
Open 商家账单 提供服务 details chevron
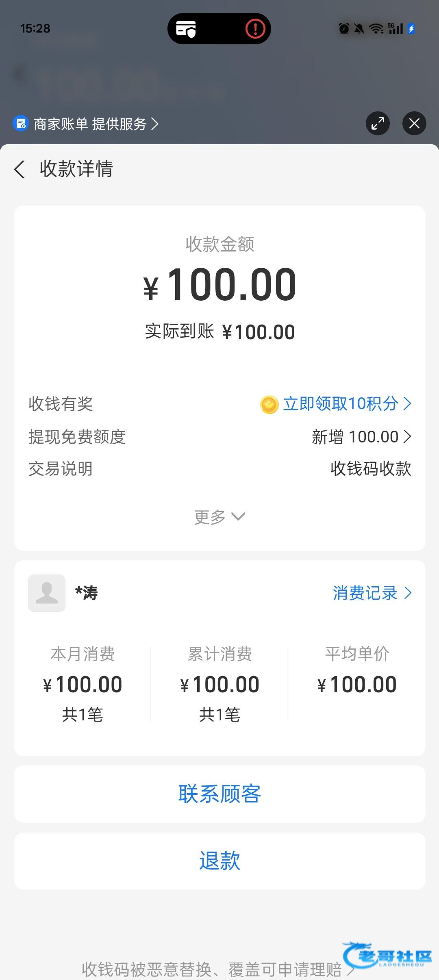[x=155, y=124]
